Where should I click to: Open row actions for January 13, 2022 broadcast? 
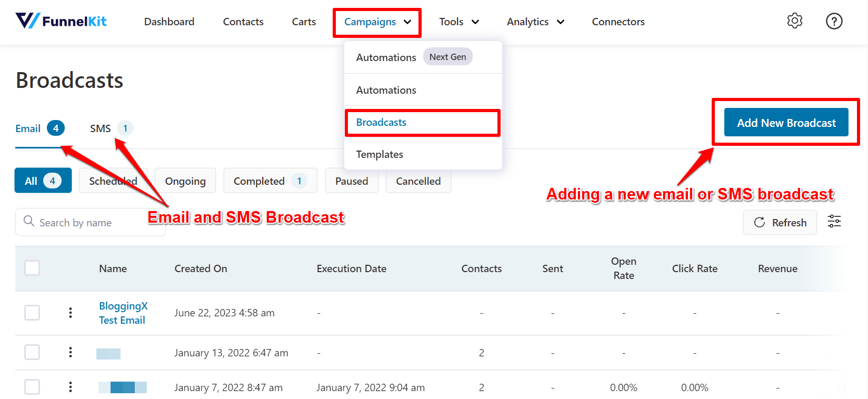click(71, 352)
